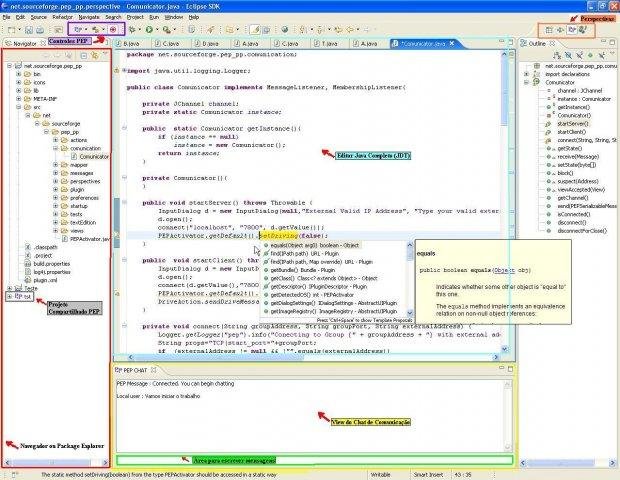Viewport: 620px width, 480px height.
Task: Toggle the Hide Fields filter in the Outline toolbar
Action: click(x=568, y=55)
